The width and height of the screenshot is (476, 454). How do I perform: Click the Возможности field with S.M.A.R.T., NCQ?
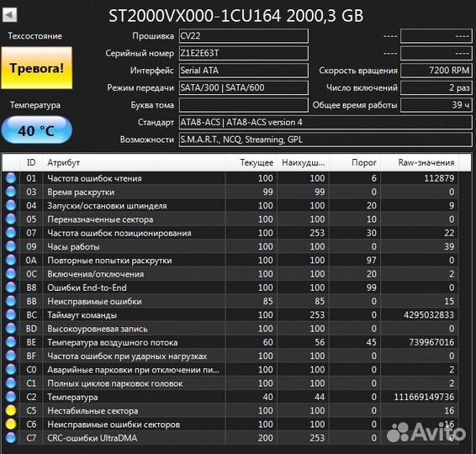click(325, 140)
